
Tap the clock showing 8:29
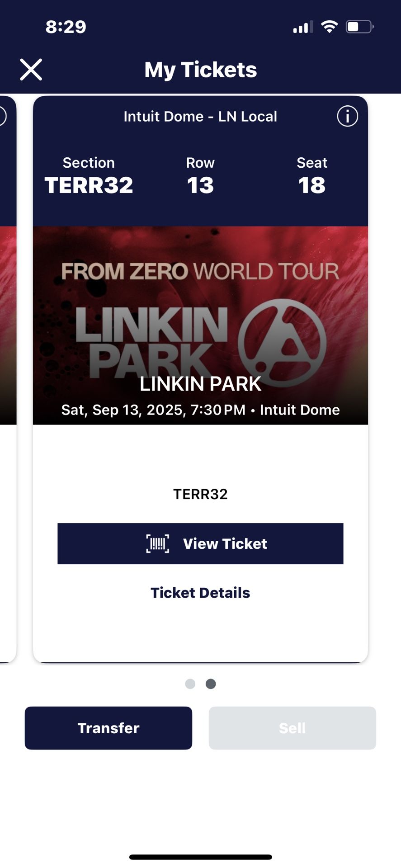pos(65,27)
